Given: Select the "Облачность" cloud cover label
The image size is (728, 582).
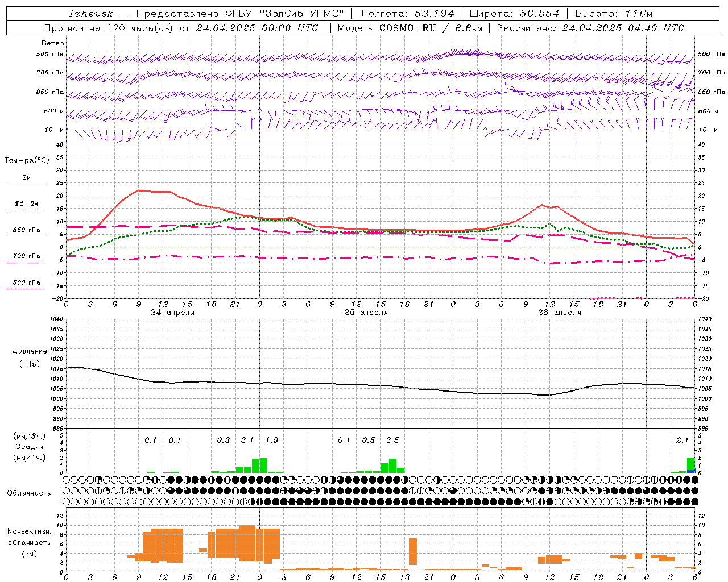Looking at the screenshot, I should point(29,493).
